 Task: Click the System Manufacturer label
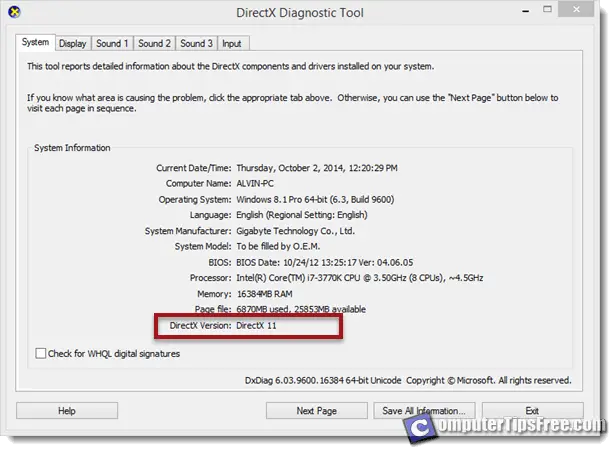[188, 231]
